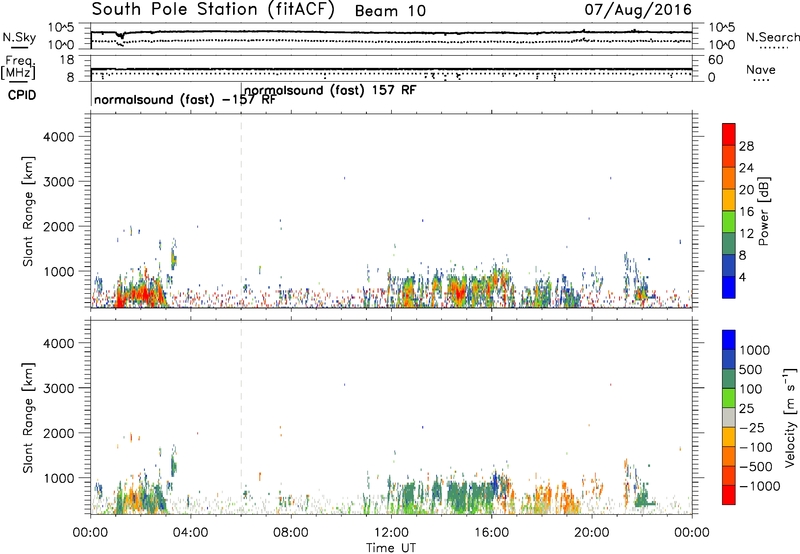Click velocity colorbar tick -25
The image size is (800, 554).
[752, 427]
